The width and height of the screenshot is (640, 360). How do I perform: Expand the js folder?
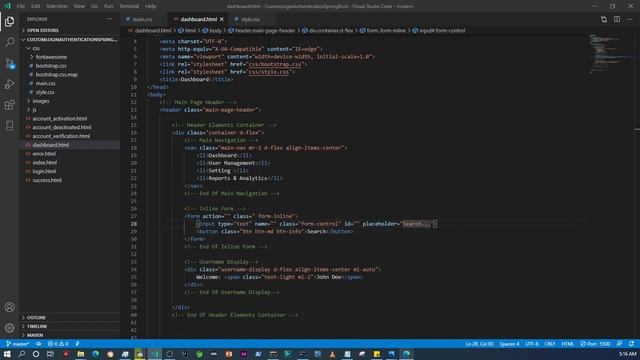pyautogui.click(x=34, y=110)
